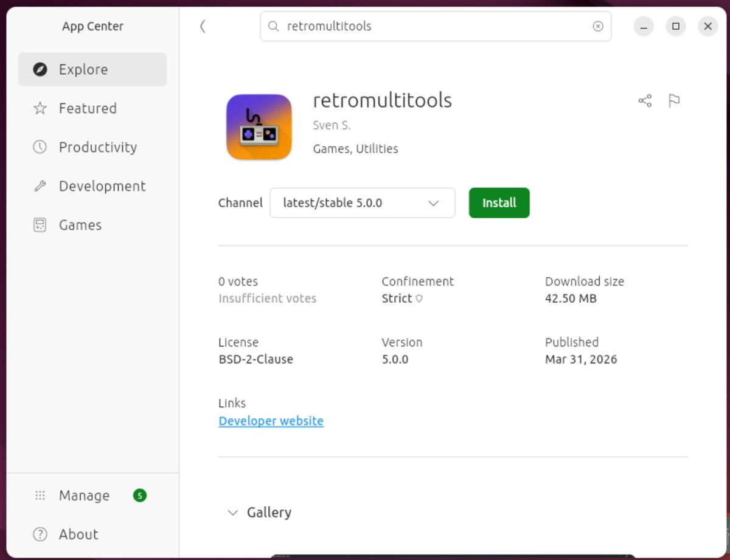This screenshot has width=730, height=560.
Task: Click the BSD-2-Clause license value
Action: click(255, 359)
